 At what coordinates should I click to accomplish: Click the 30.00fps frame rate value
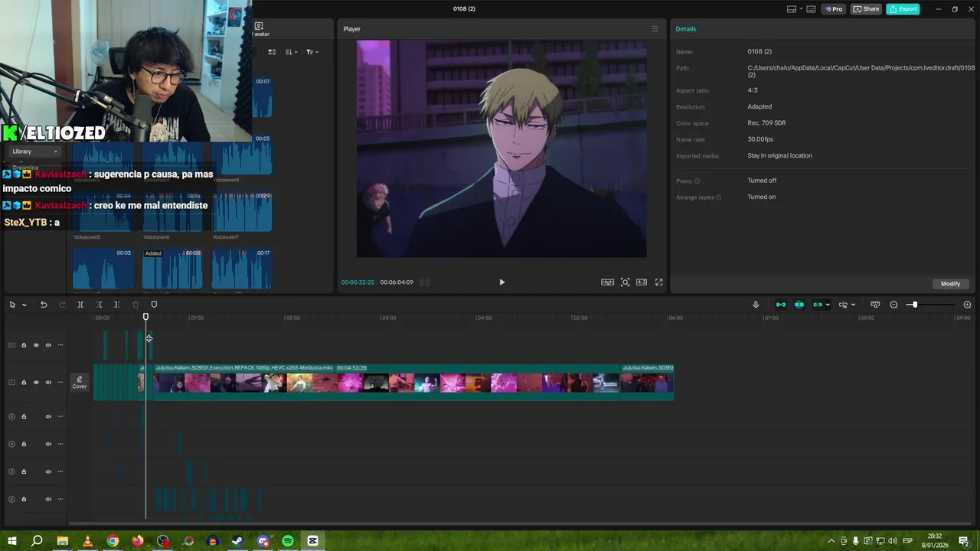[x=760, y=139]
